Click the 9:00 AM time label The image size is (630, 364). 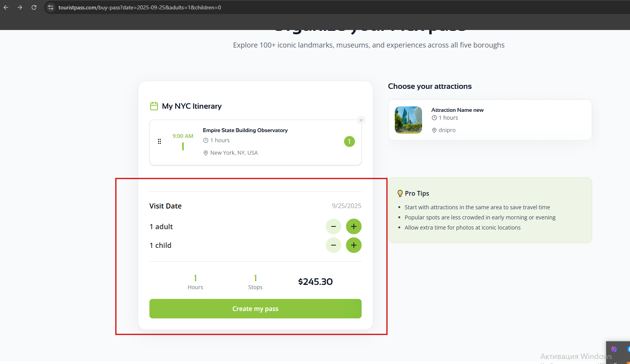[x=183, y=136]
